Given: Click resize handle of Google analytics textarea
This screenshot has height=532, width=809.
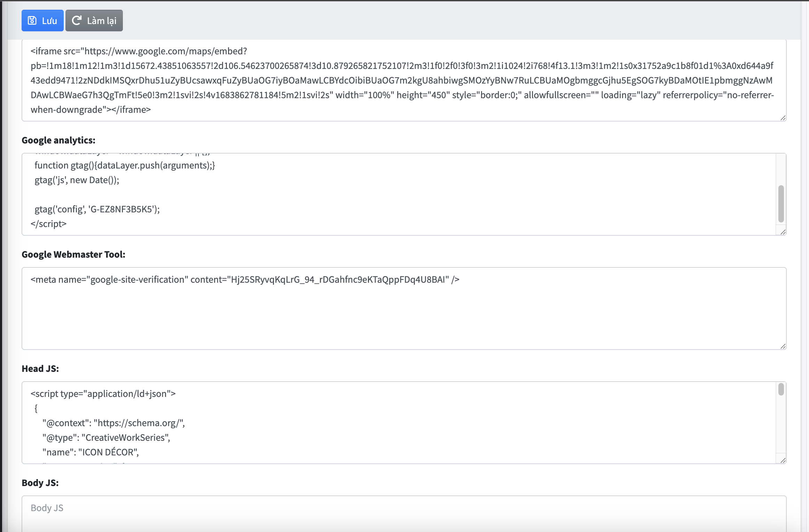Looking at the screenshot, I should click(x=783, y=232).
